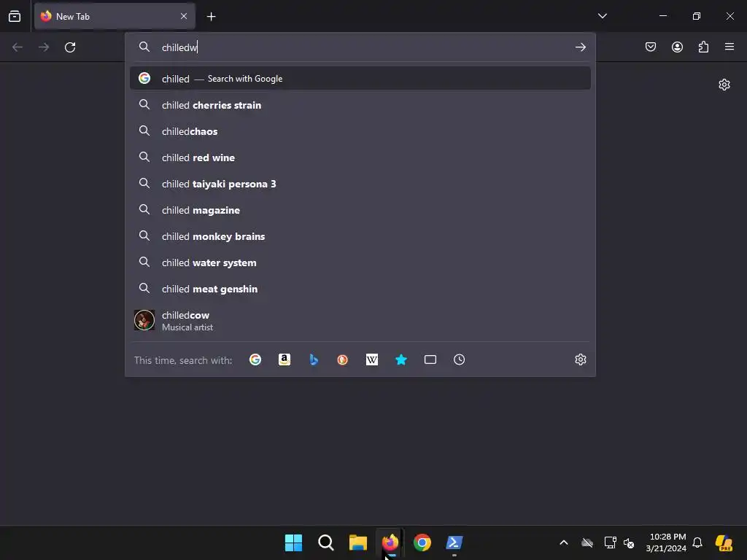Click Firefox icon in the taskbar
This screenshot has width=747, height=560.
coord(390,542)
